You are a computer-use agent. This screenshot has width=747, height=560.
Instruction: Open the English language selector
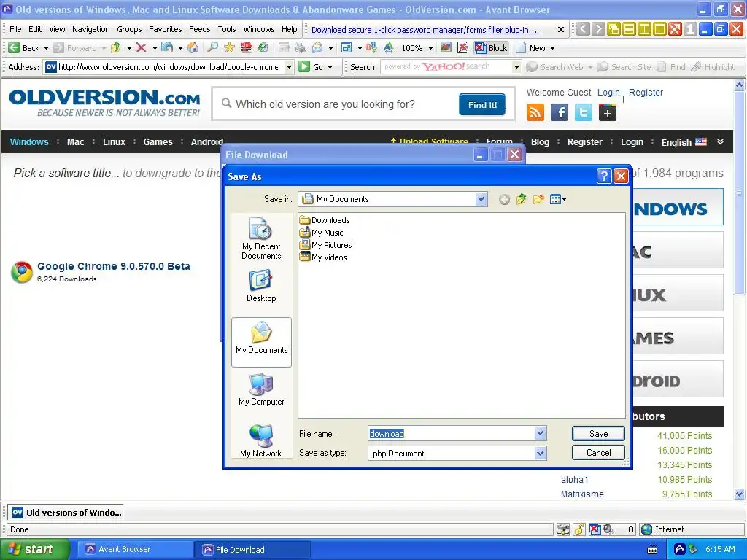coord(684,142)
